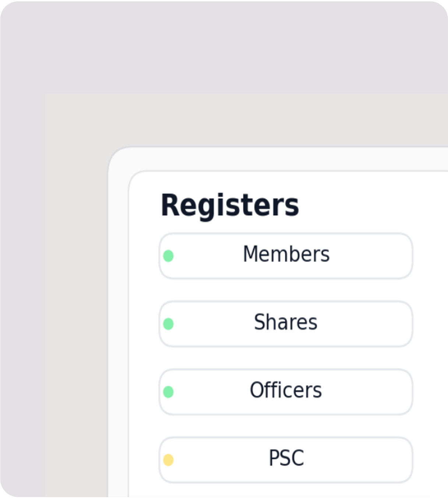Expand the Shares register entry
This screenshot has width=448, height=499.
coord(286,323)
